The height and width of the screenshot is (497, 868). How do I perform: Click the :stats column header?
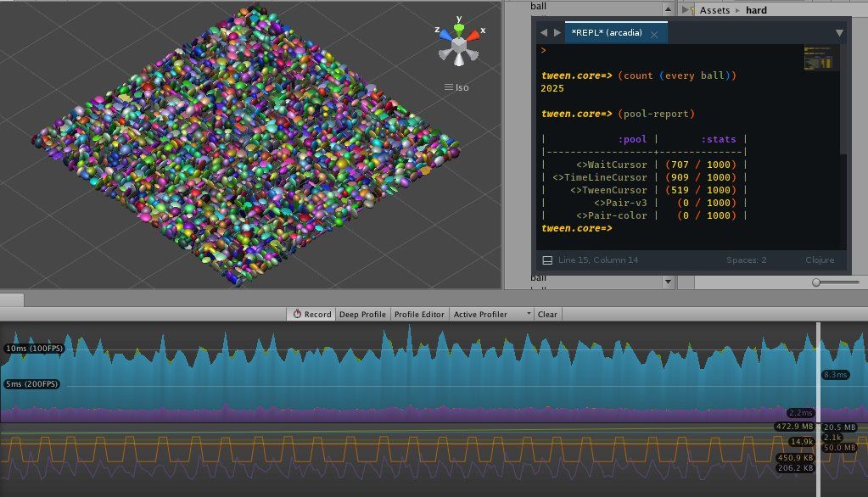pos(719,139)
